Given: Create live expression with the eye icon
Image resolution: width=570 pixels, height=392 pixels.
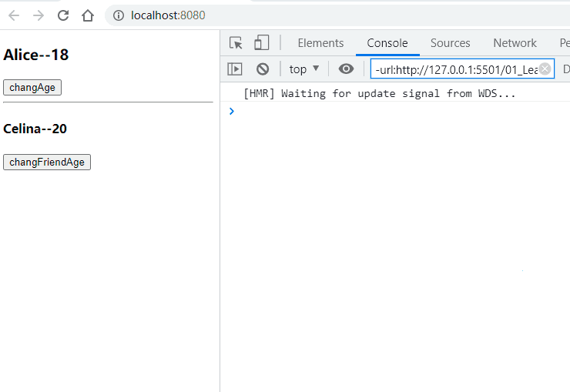Looking at the screenshot, I should pyautogui.click(x=346, y=69).
